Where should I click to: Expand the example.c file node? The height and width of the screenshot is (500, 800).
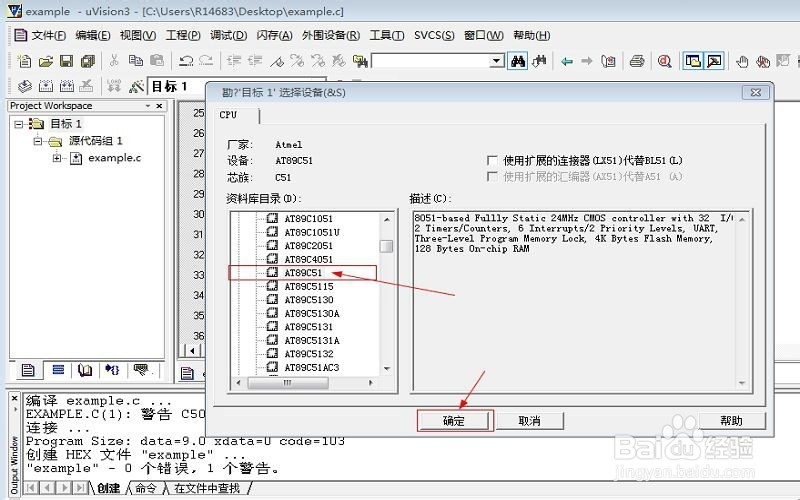point(57,158)
